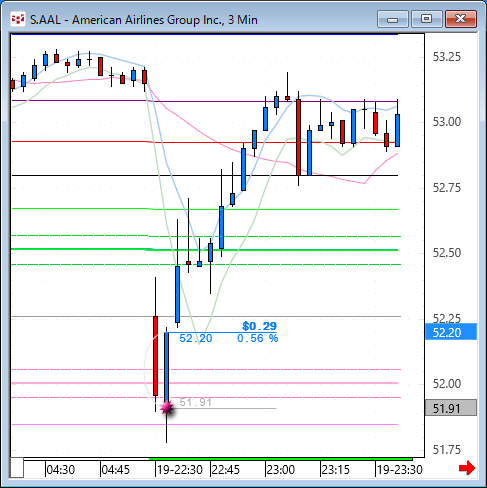Click the small white box at bottom-left corner
The width and height of the screenshot is (487, 488).
pos(17,468)
